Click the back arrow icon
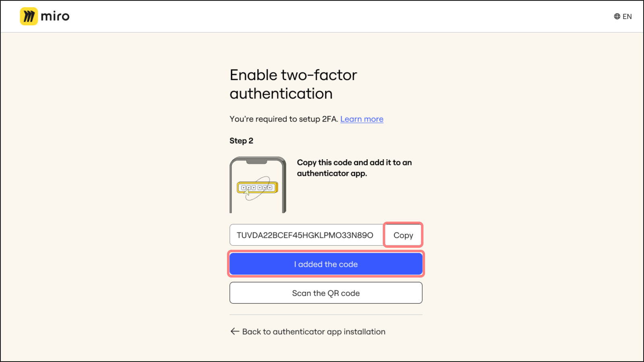Viewport: 644px width, 362px height. (x=234, y=331)
